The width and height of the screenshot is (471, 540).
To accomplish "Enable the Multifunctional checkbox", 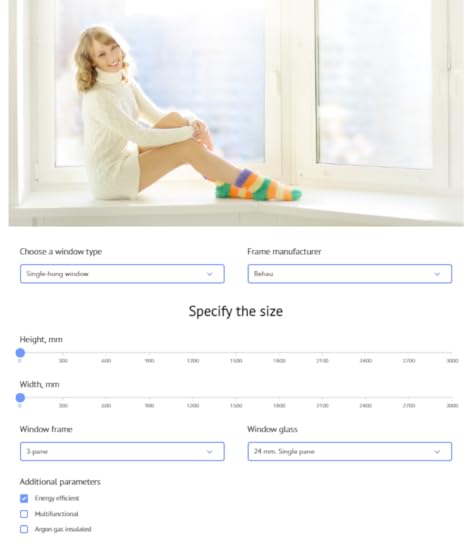I will [24, 514].
